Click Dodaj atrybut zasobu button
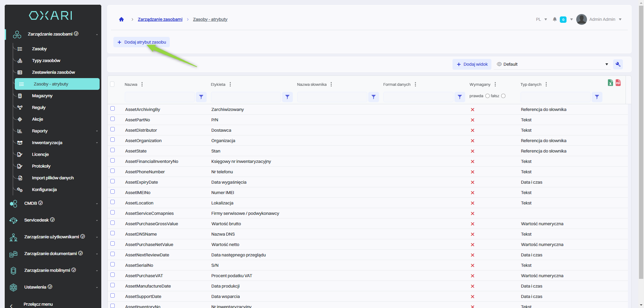This screenshot has width=644, height=308. [142, 42]
